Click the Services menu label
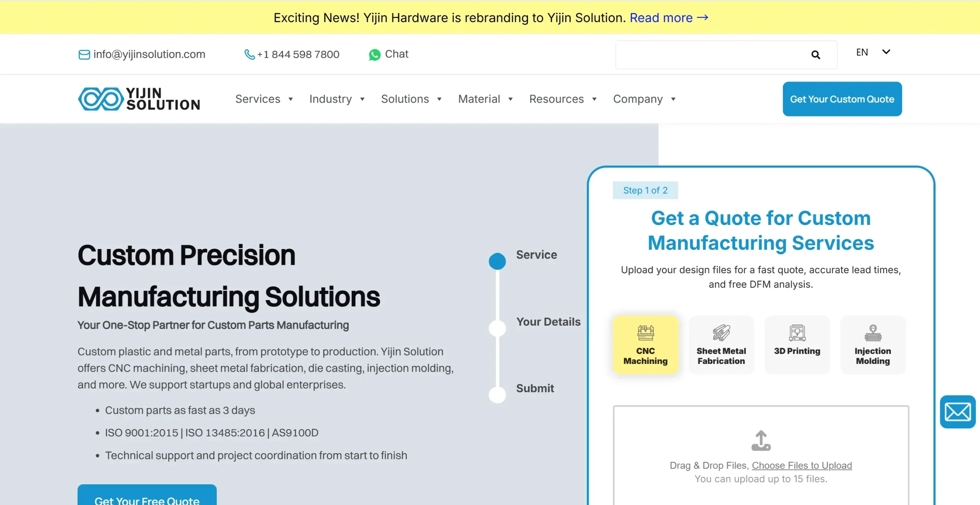 pyautogui.click(x=258, y=99)
